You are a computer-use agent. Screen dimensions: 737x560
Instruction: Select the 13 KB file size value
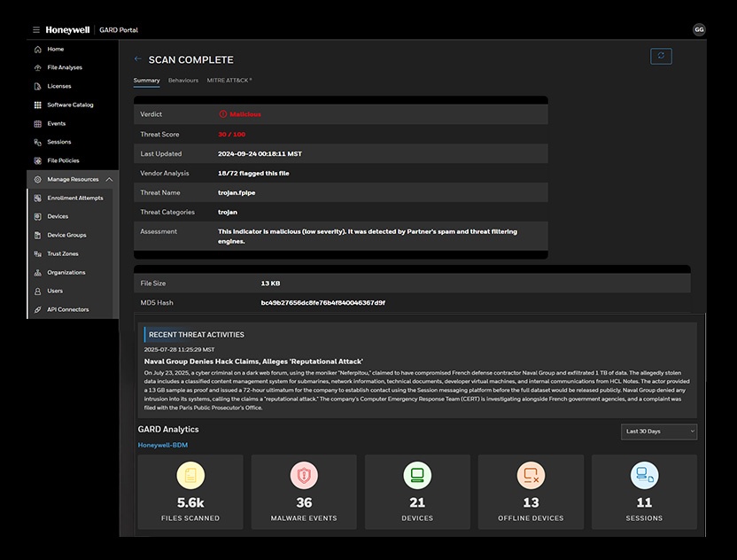(270, 284)
